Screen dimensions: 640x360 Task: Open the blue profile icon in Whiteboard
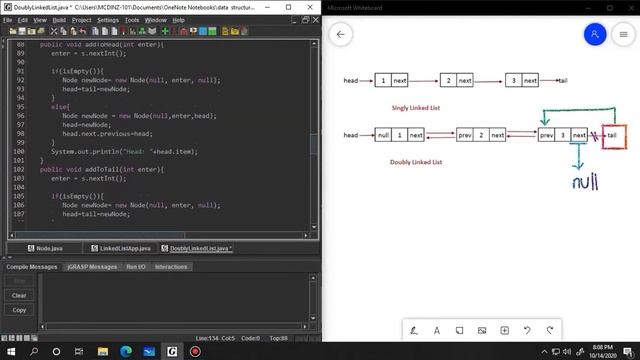pyautogui.click(x=595, y=35)
